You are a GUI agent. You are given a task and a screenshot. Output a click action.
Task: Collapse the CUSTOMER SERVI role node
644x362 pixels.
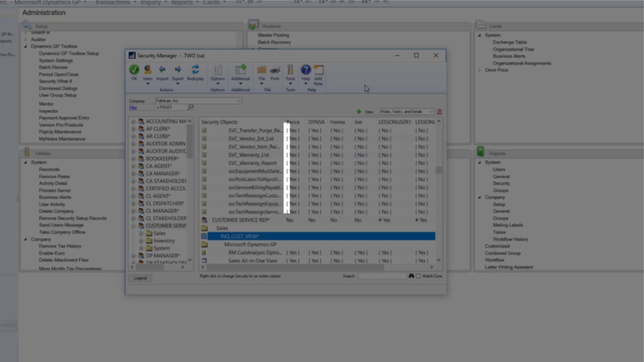(x=133, y=226)
